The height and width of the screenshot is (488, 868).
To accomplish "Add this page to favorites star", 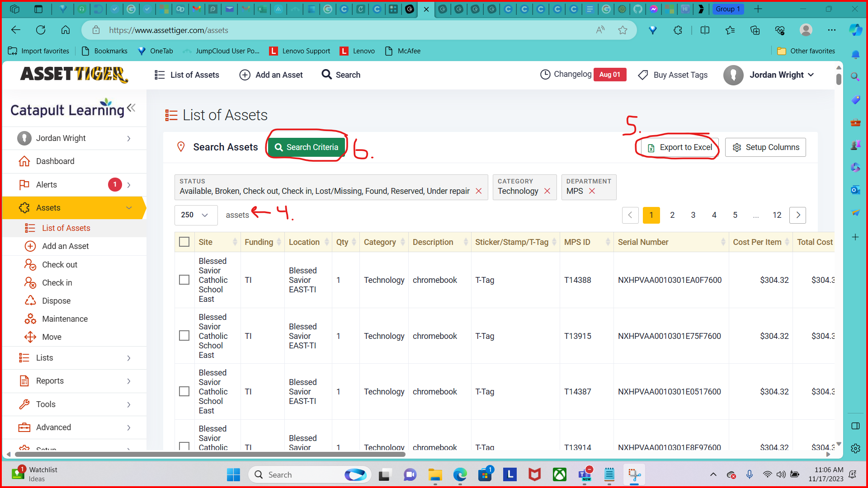I will 623,30.
